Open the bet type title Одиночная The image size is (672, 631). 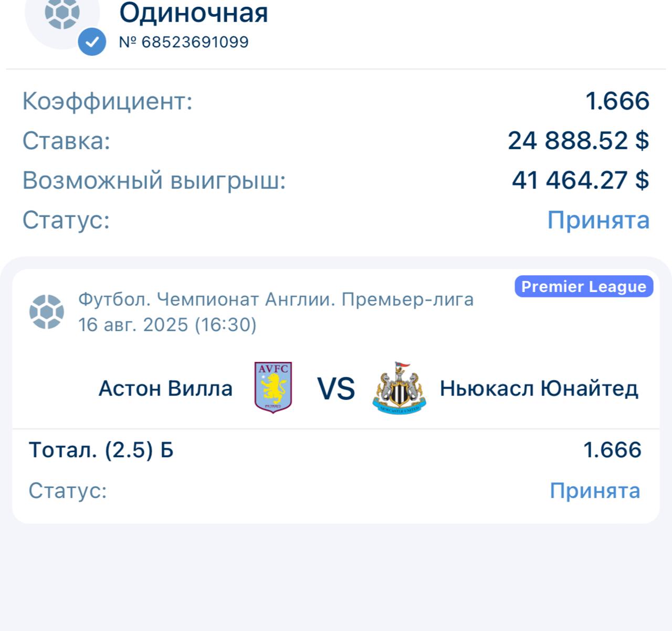[x=194, y=13]
